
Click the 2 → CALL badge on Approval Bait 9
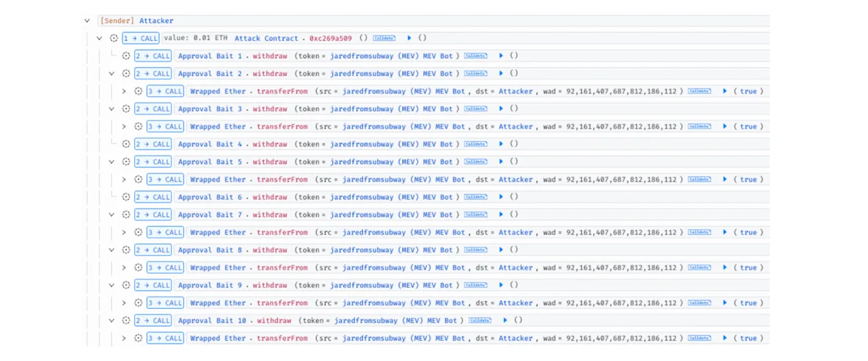(153, 285)
